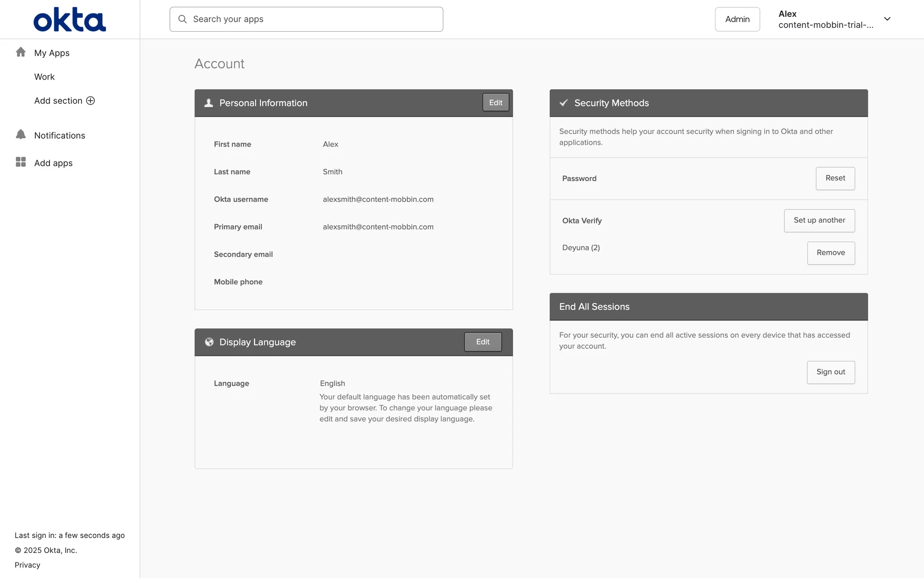Click the plus icon beside Add section

tap(90, 101)
